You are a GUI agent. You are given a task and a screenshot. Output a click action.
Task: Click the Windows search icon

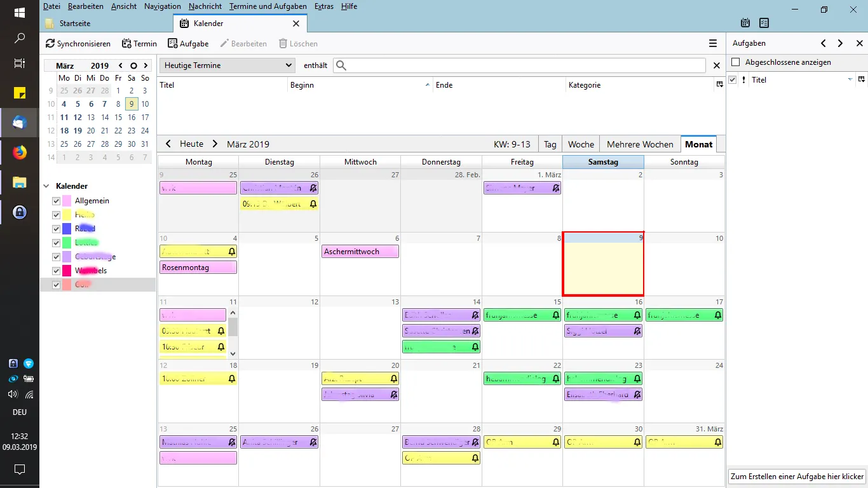(20, 38)
